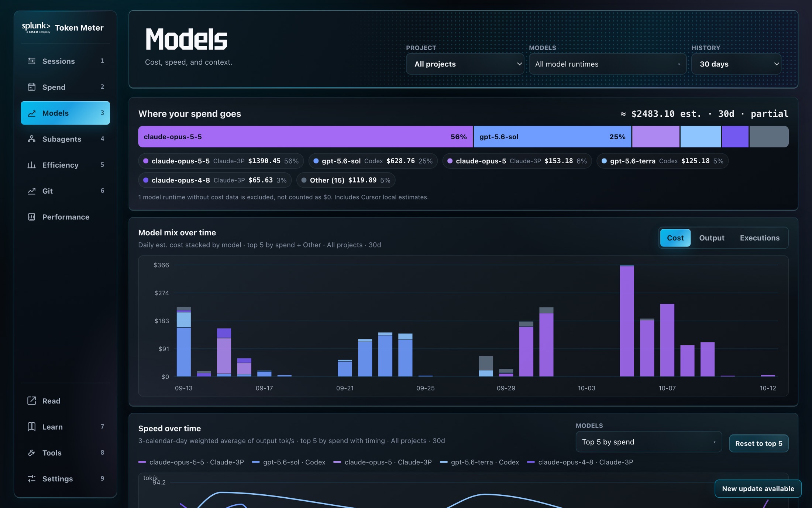Click the Settings sliders icon
The image size is (812, 508).
click(x=32, y=478)
